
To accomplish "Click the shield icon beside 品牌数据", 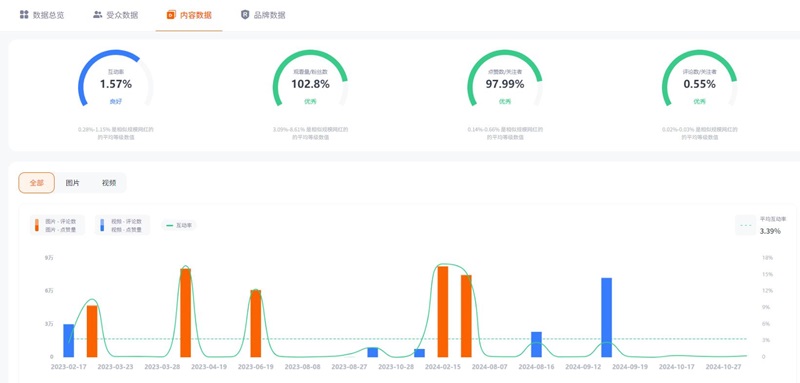I will tap(245, 15).
